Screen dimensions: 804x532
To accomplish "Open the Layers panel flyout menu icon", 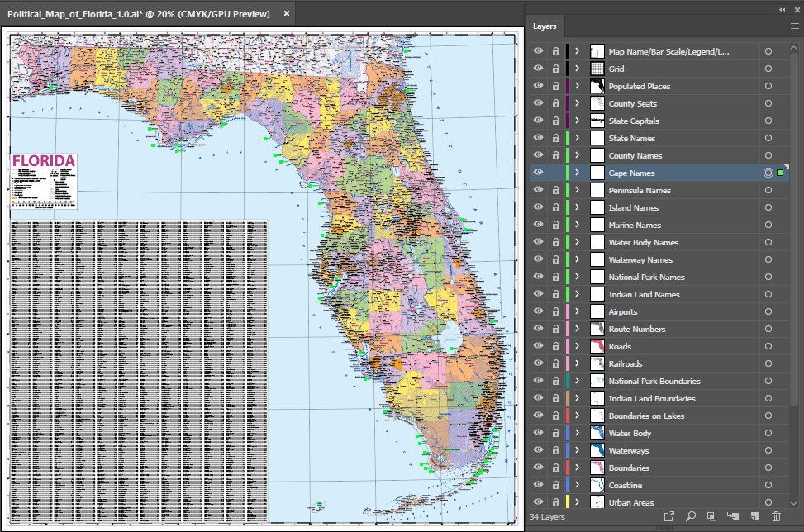I will click(x=794, y=26).
